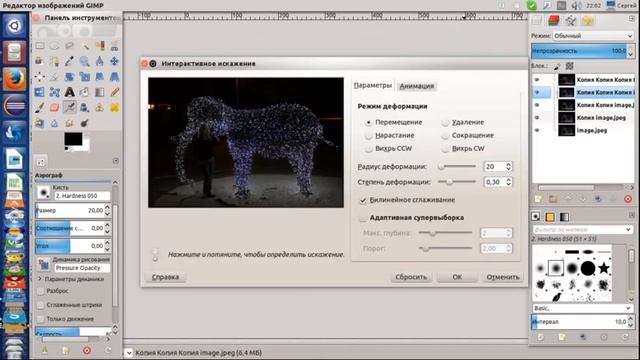Select the Clone stamp tool

click(x=100, y=108)
